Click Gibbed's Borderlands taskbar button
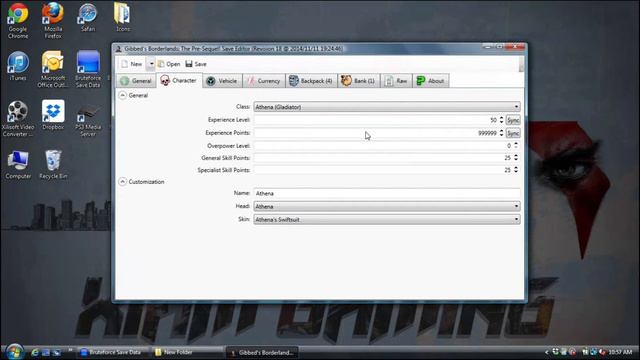Screen dimensions: 640x360 coord(261,352)
